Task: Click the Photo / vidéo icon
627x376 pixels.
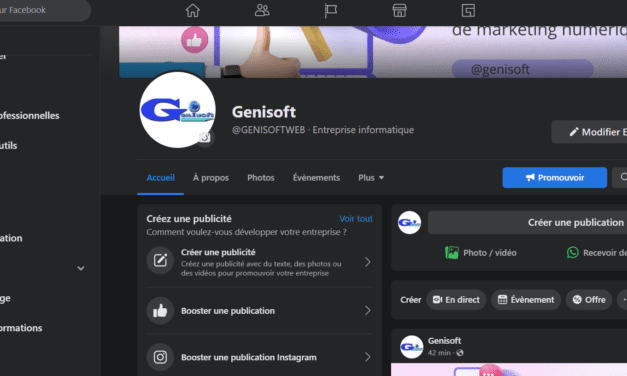Action: [452, 253]
